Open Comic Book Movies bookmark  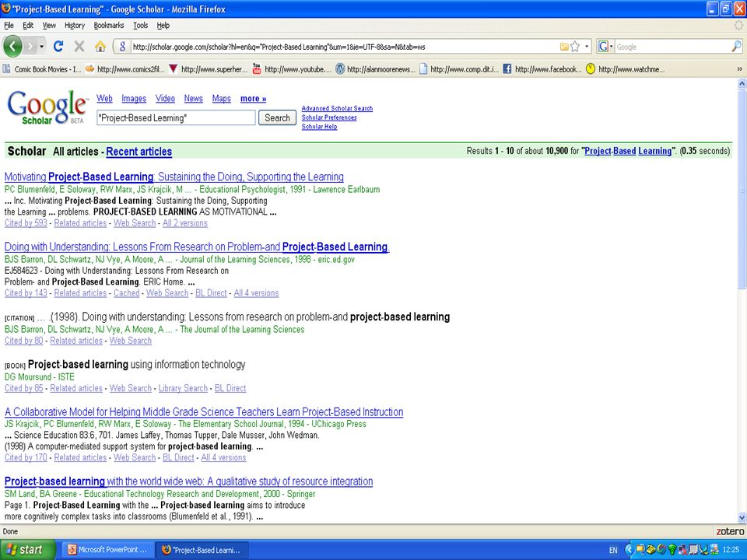click(42, 69)
